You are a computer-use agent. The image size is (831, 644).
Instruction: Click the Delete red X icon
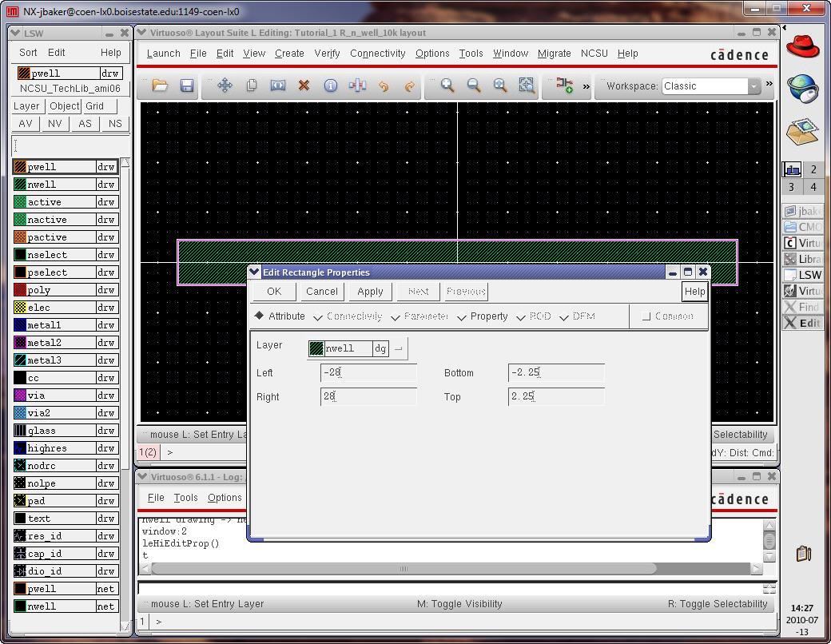(304, 85)
